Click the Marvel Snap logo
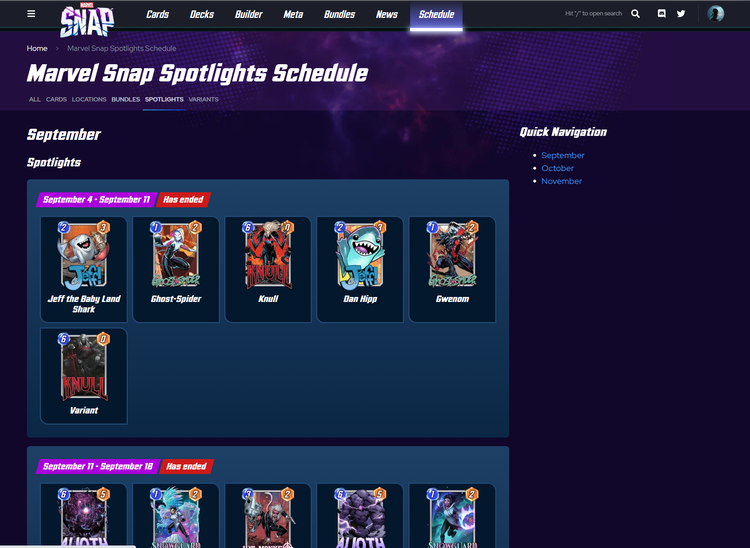Screen dimensions: 750x548 click(87, 20)
